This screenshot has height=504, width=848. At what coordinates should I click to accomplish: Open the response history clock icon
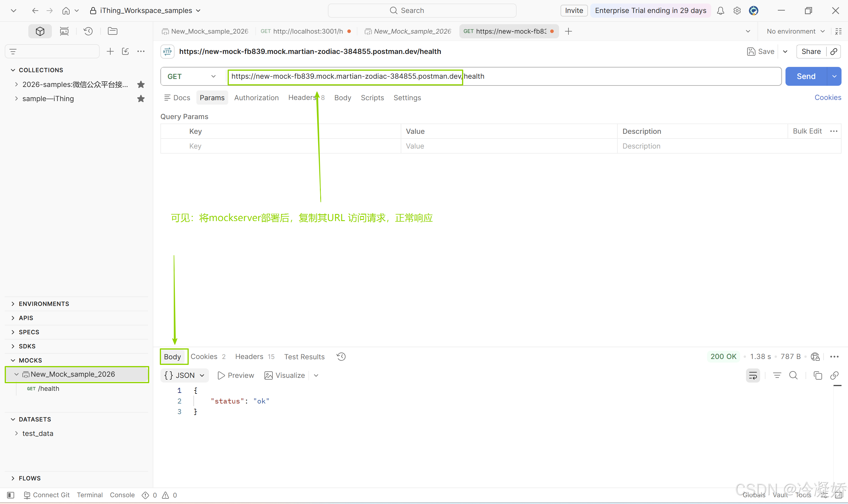tap(341, 356)
